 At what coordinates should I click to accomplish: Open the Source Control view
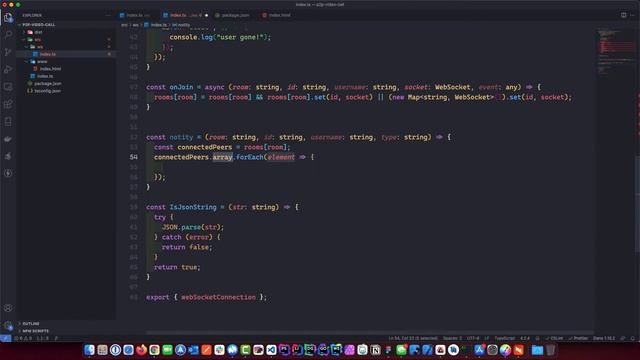tap(8, 52)
